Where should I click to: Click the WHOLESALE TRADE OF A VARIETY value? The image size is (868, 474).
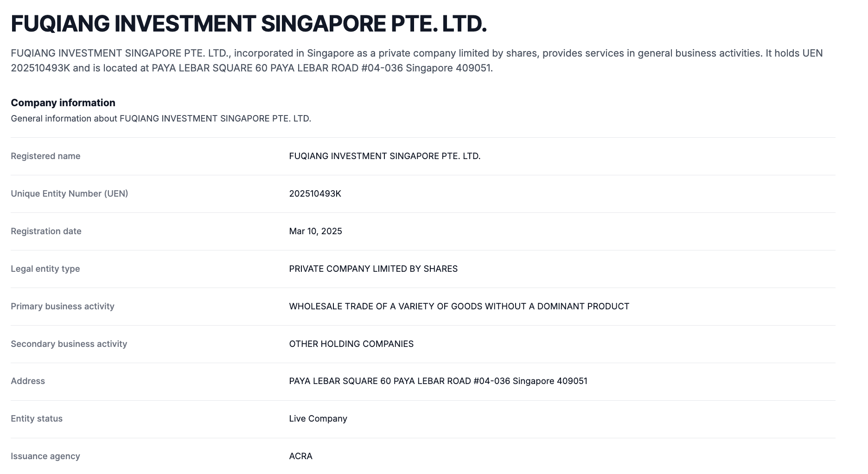coord(459,307)
